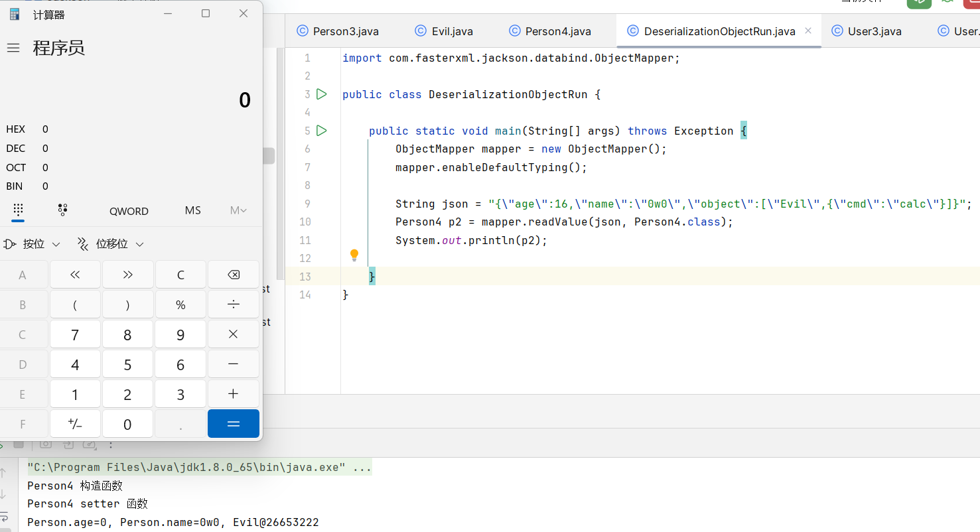Open the calculator navigation hamburger menu
This screenshot has height=532, width=980.
13,48
